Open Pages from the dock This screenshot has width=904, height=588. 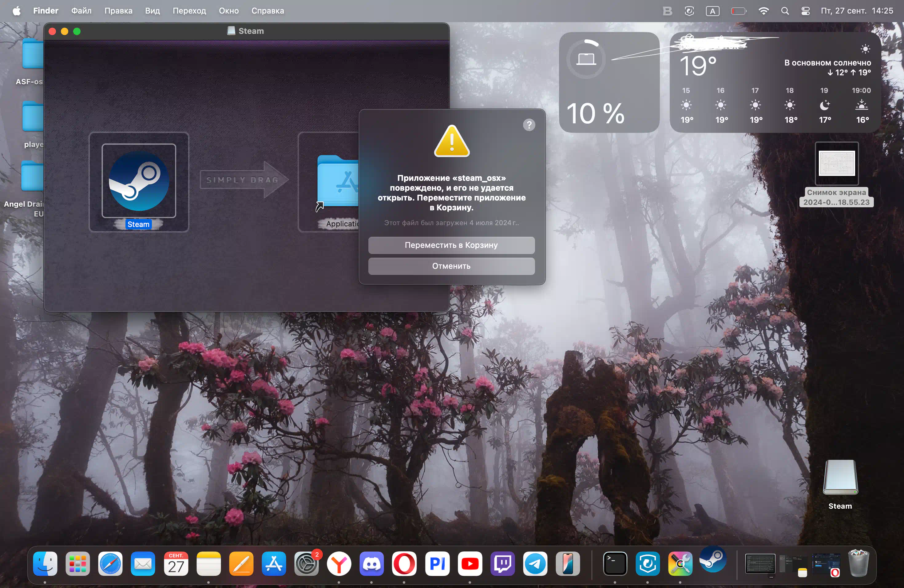click(241, 563)
